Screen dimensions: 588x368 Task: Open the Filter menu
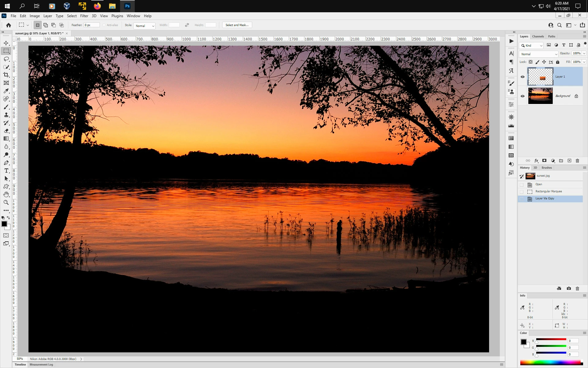click(84, 16)
